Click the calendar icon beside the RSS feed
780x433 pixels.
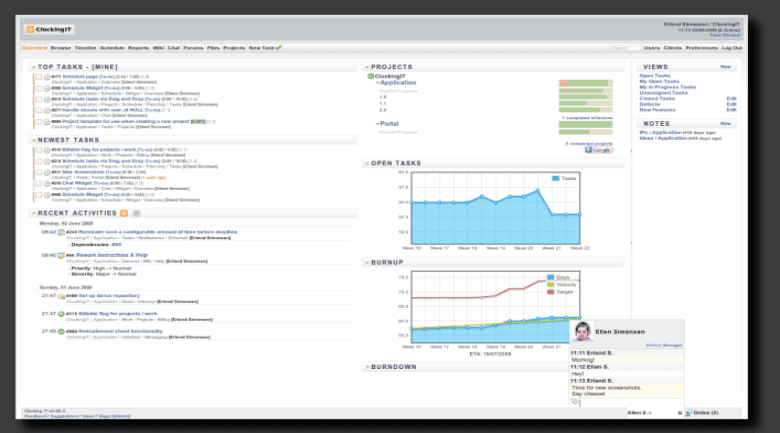tap(137, 213)
